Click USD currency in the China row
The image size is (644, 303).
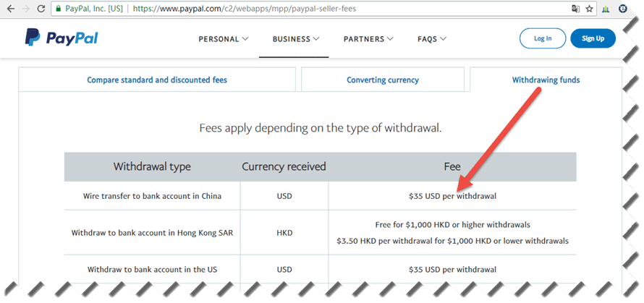284,196
